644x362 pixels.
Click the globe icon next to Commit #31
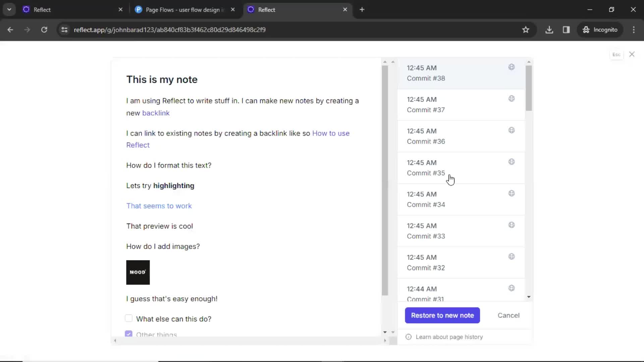point(511,288)
